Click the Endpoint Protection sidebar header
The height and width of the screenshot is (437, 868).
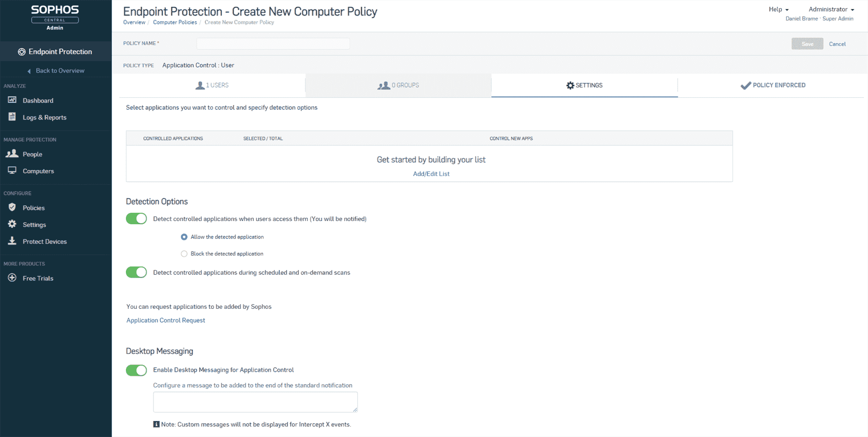point(56,51)
